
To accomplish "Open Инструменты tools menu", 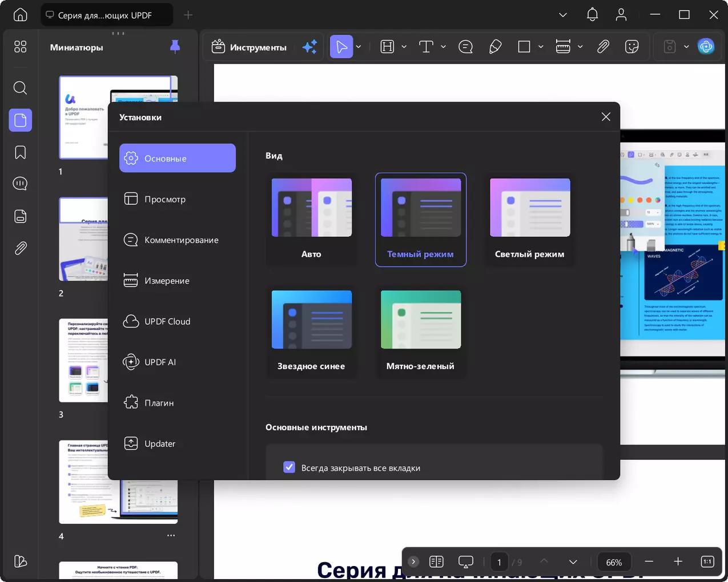I will coord(249,47).
